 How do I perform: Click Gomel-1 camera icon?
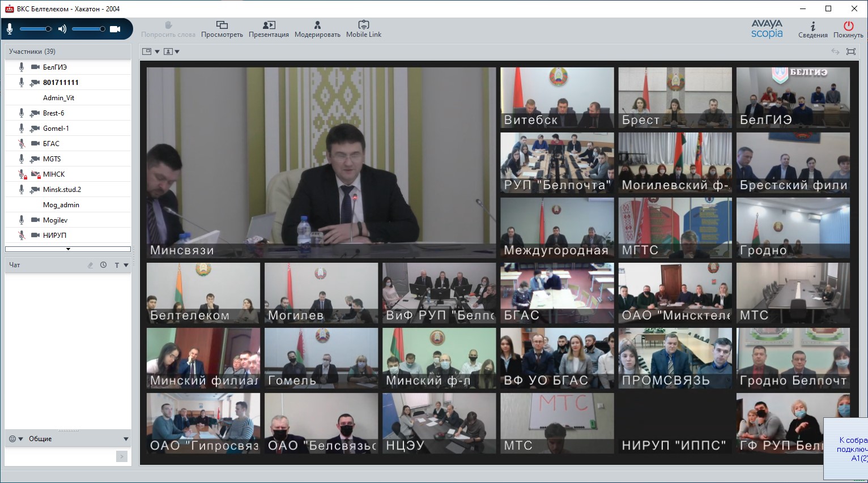(35, 128)
